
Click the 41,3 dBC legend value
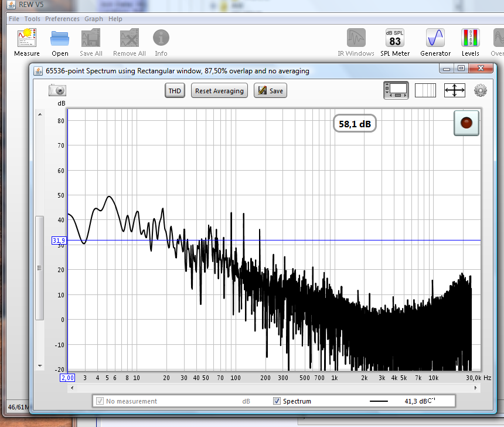coord(420,401)
